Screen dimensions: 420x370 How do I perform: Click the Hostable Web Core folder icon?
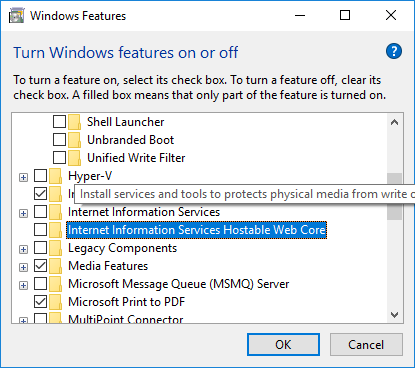pyautogui.click(x=56, y=230)
